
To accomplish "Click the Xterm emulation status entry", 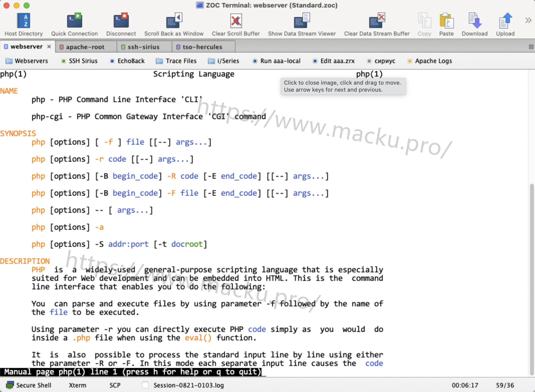I will 77,385.
